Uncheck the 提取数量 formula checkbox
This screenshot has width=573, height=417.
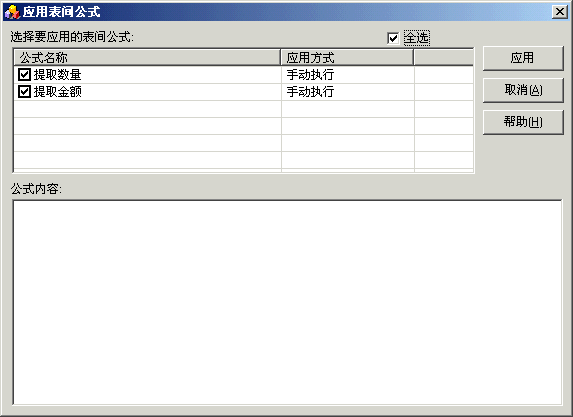[x=24, y=75]
